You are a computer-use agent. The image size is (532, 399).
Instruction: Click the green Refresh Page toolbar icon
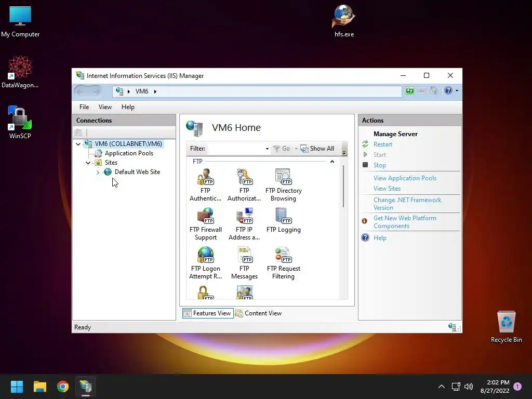[x=410, y=90]
